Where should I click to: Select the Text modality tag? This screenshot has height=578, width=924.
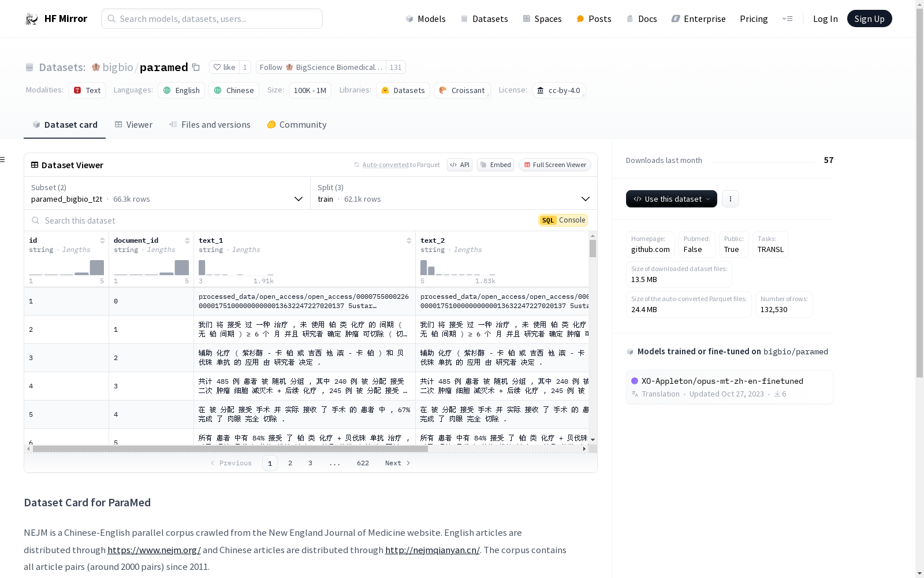point(87,90)
